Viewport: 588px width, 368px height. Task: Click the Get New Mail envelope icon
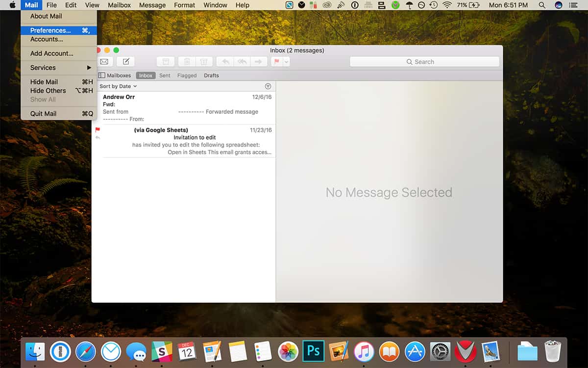point(104,62)
